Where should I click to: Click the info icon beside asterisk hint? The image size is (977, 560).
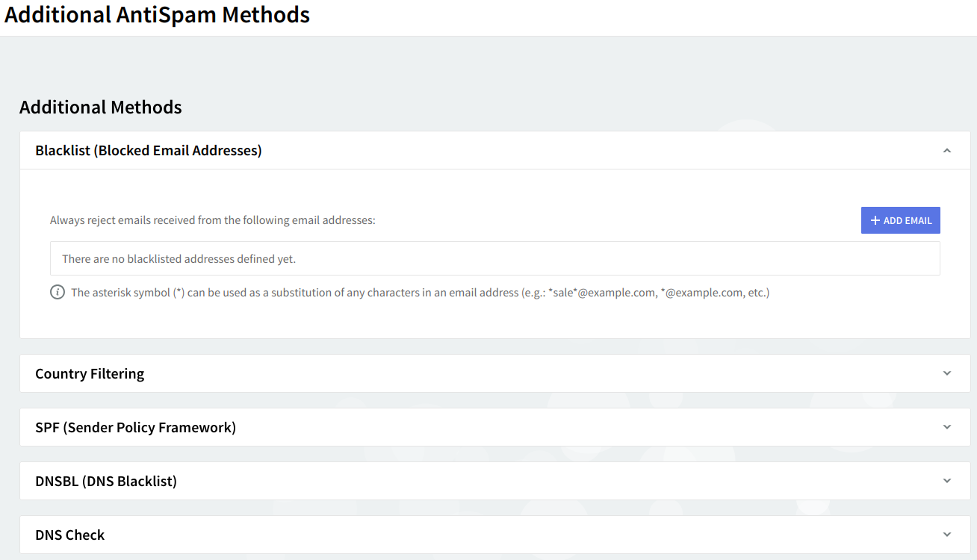[x=58, y=292]
